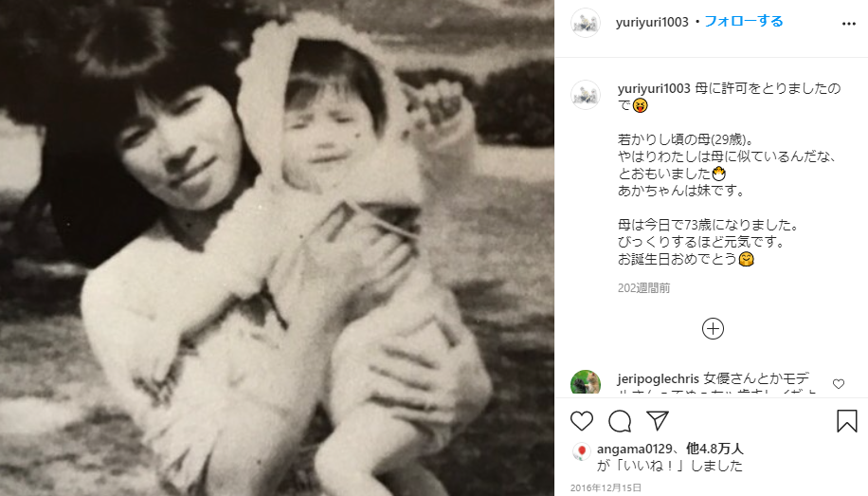Open the jeripoglechris username link
This screenshot has width=868, height=496.
(x=659, y=379)
